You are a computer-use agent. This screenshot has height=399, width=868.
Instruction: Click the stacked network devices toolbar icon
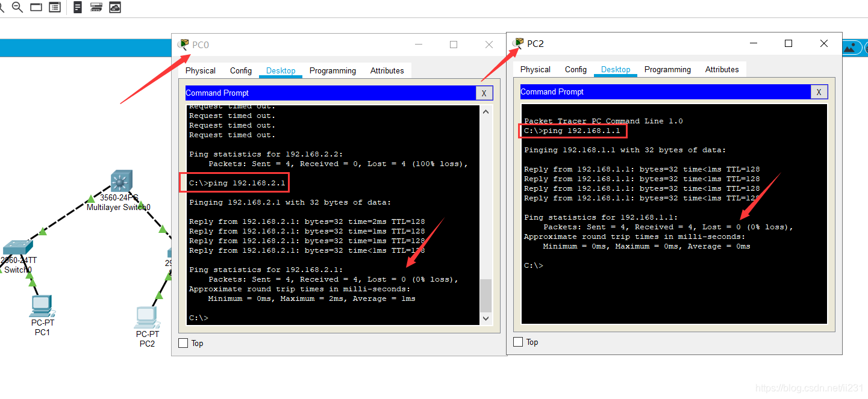pos(96,7)
